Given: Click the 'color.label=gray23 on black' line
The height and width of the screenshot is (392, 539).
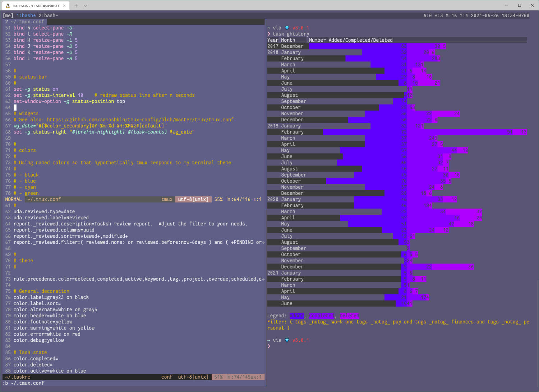Looking at the screenshot, I should [x=51, y=297].
